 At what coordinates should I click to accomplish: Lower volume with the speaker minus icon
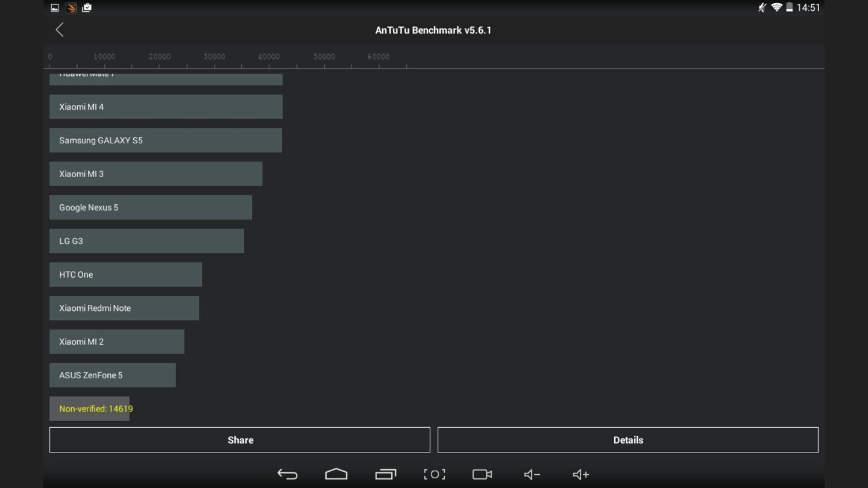click(x=532, y=475)
